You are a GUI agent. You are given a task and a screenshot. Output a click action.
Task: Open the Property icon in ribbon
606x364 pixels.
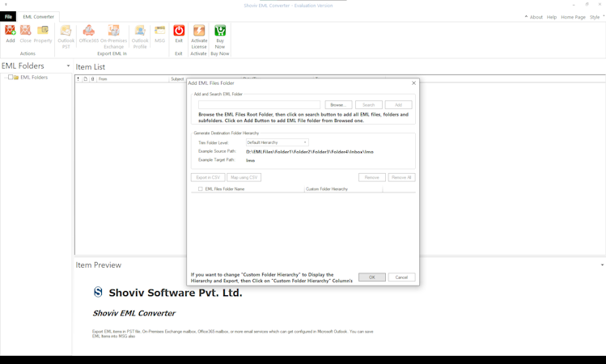click(x=43, y=30)
